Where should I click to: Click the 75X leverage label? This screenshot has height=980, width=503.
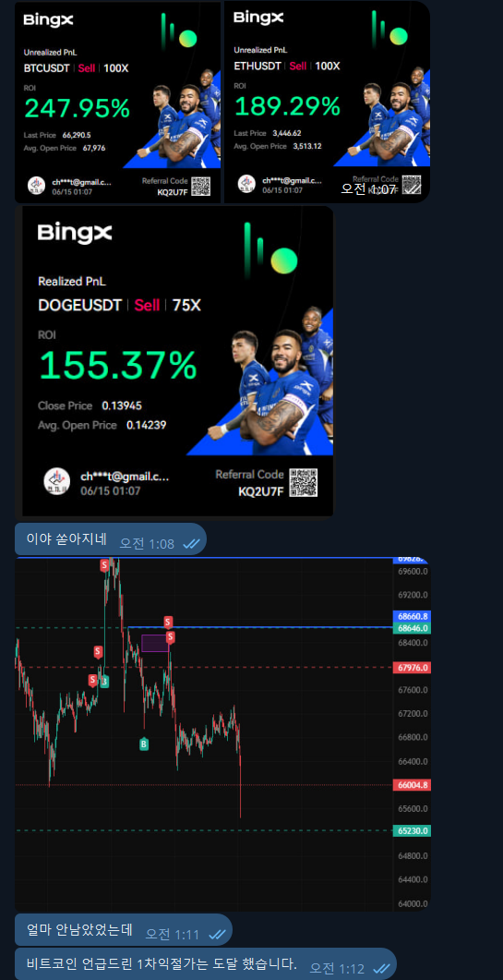pyautogui.click(x=186, y=306)
